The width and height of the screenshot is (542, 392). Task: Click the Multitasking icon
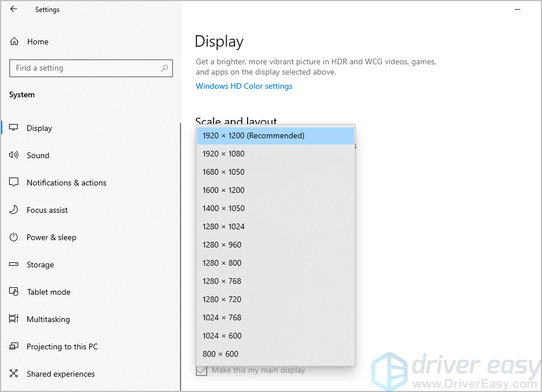tap(14, 319)
